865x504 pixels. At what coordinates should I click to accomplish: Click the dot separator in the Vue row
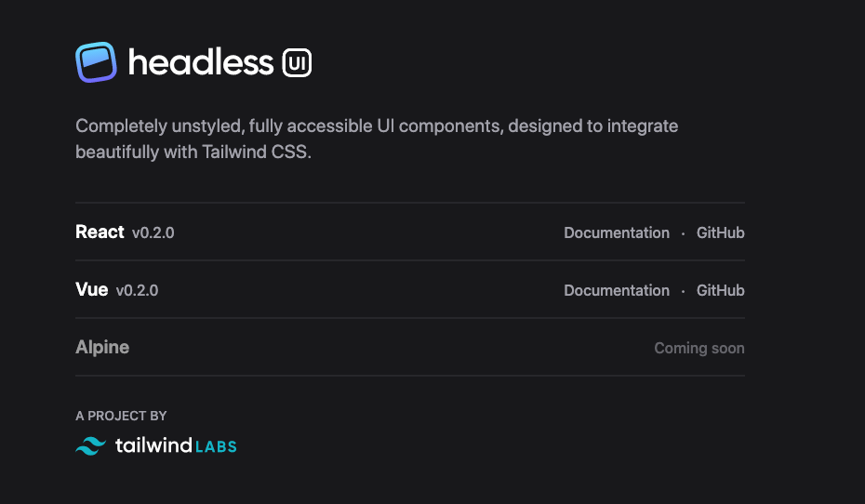point(683,291)
